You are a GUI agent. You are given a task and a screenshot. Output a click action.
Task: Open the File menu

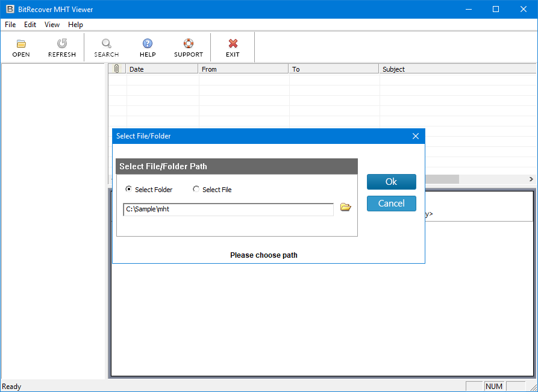[10, 25]
